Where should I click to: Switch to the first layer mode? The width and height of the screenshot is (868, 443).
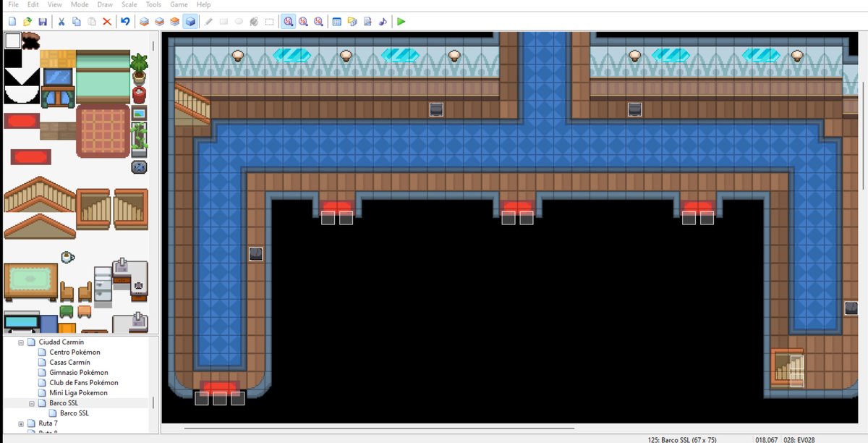pyautogui.click(x=144, y=22)
